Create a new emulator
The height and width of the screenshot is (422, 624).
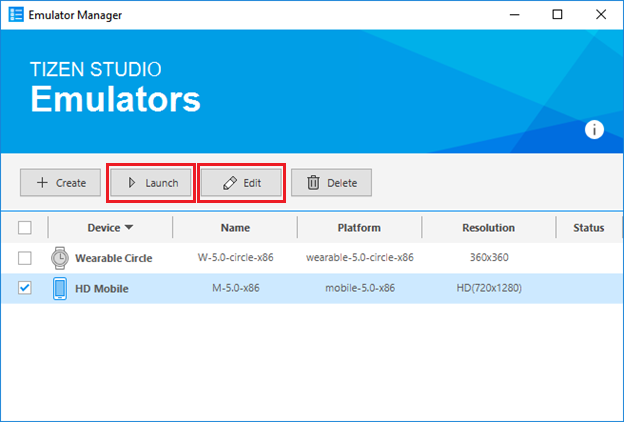[60, 183]
